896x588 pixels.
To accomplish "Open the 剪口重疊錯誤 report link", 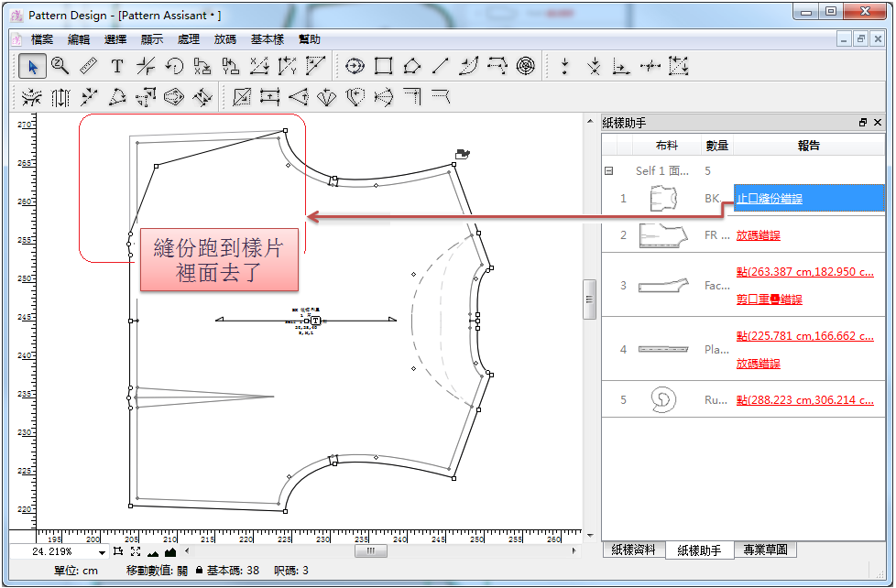I will pos(770,299).
